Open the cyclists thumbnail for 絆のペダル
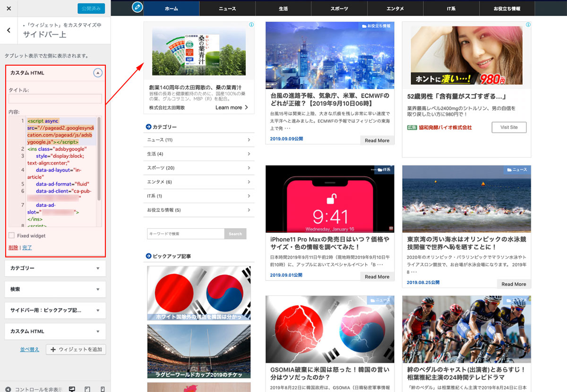This screenshot has width=567, height=392. coord(466,330)
